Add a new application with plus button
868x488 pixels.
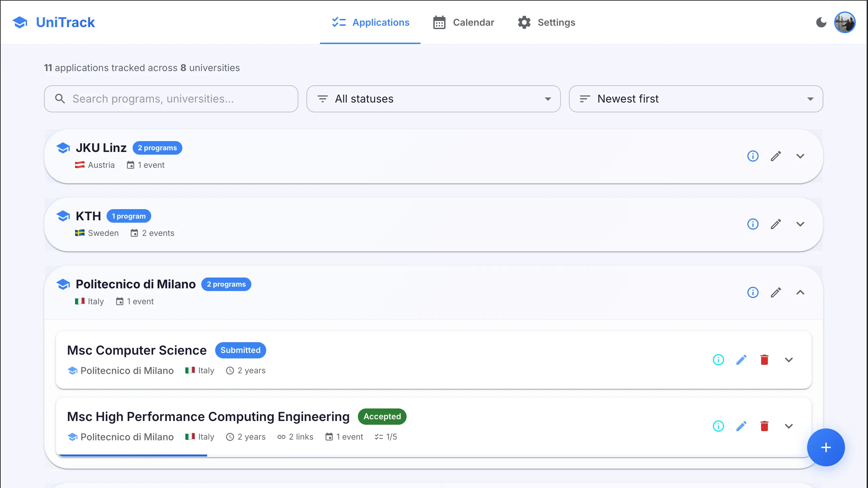click(x=826, y=447)
